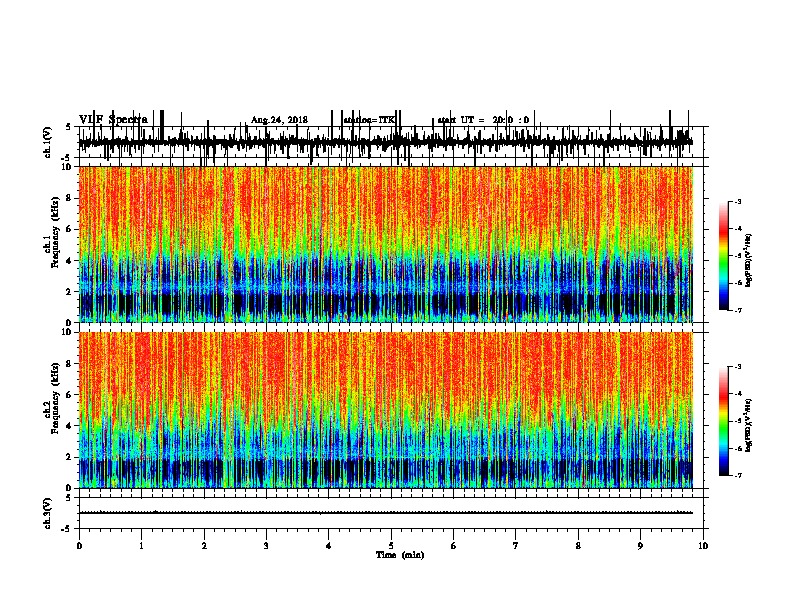Click the ch.1 spectrogram color scale bar
The width and height of the screenshot is (792, 612).
(x=724, y=256)
